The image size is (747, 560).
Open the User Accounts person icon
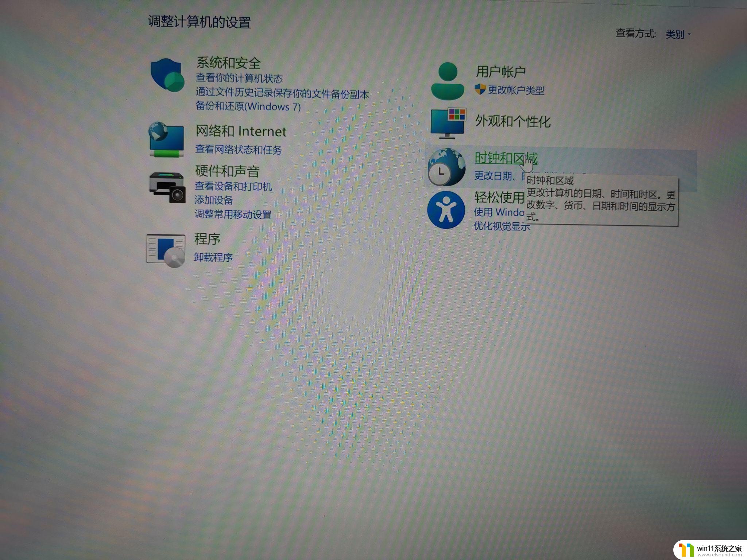(448, 81)
